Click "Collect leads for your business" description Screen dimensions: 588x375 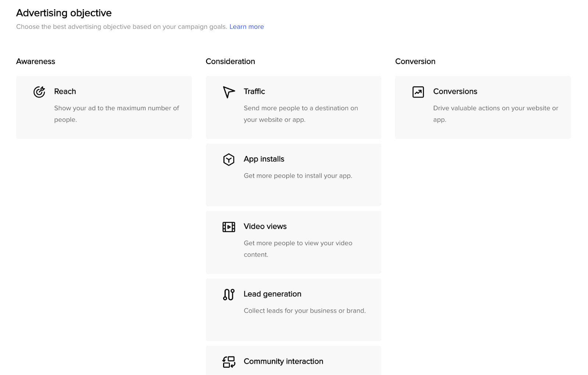click(305, 311)
